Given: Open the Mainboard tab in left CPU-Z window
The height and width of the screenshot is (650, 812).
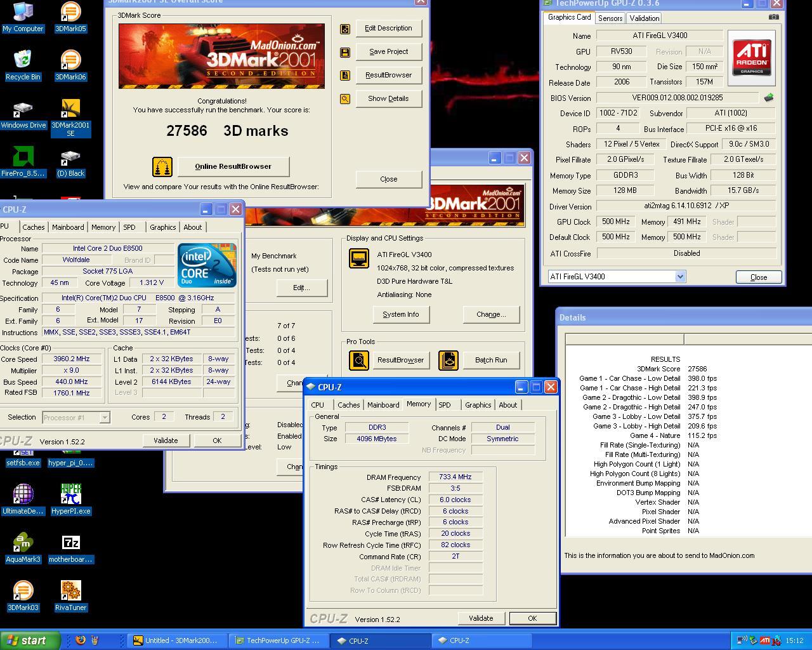Looking at the screenshot, I should (x=68, y=227).
